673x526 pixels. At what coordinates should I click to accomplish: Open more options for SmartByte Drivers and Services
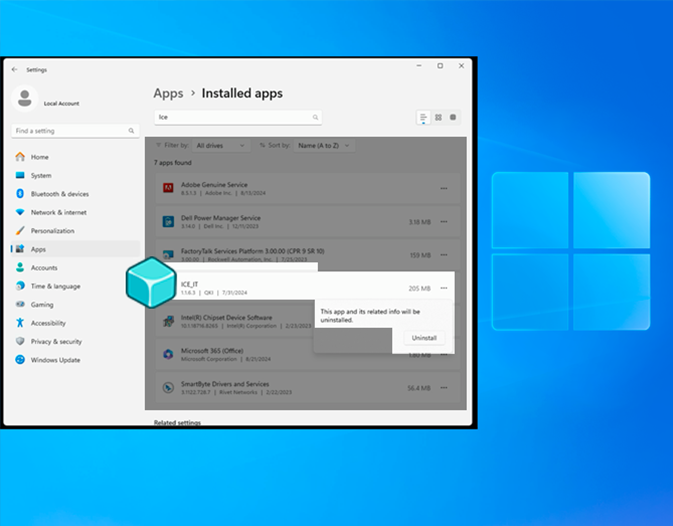pyautogui.click(x=444, y=388)
